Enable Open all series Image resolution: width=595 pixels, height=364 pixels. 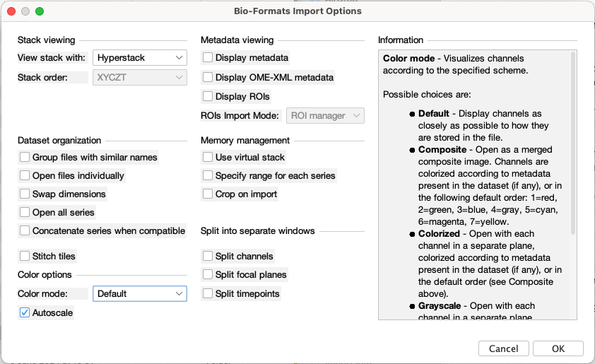tap(25, 213)
